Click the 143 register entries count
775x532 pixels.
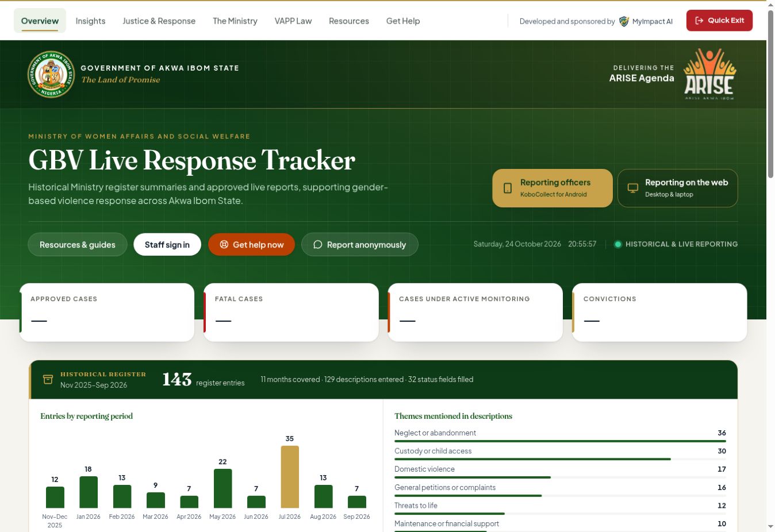pos(204,380)
